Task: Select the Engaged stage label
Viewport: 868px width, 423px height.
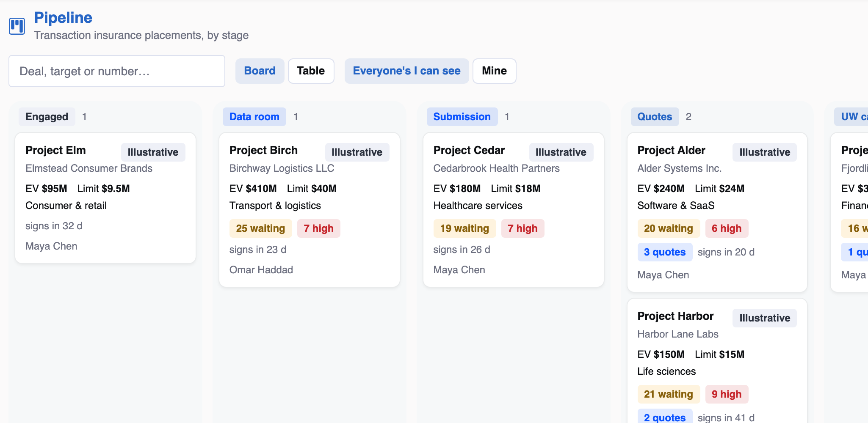Action: [x=47, y=117]
